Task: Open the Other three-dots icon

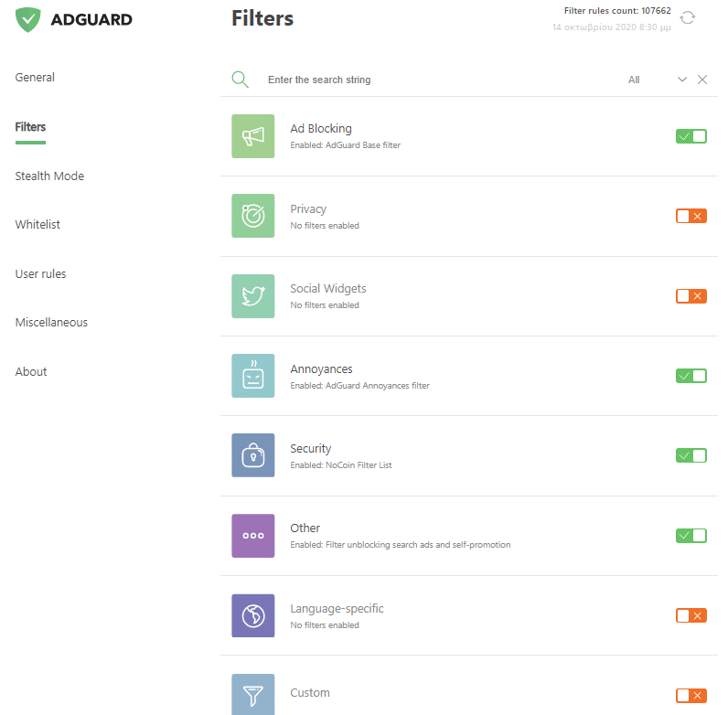Action: (253, 535)
